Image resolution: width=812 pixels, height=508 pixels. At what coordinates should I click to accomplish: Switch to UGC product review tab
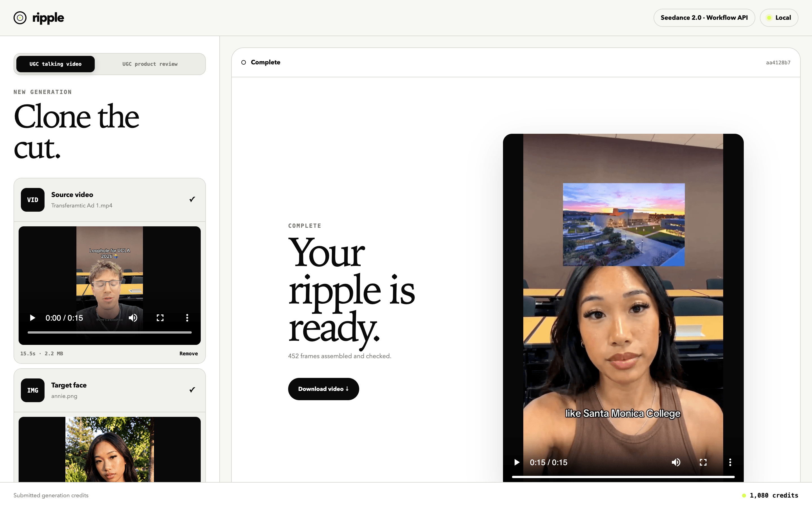[150, 64]
